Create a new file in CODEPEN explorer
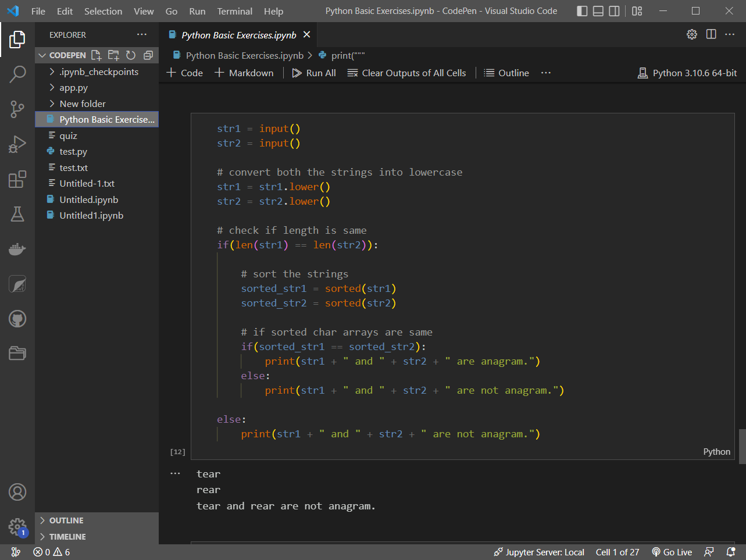 tap(96, 55)
